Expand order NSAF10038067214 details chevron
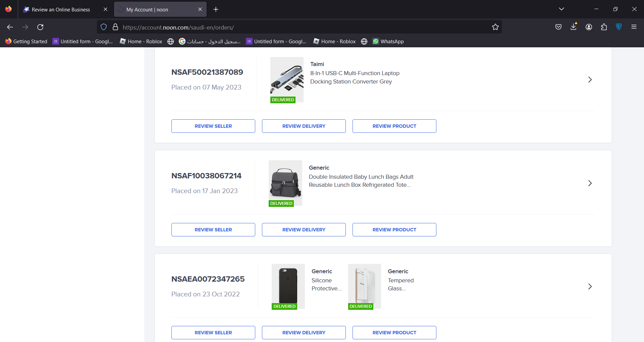The height and width of the screenshot is (342, 644). pos(590,183)
